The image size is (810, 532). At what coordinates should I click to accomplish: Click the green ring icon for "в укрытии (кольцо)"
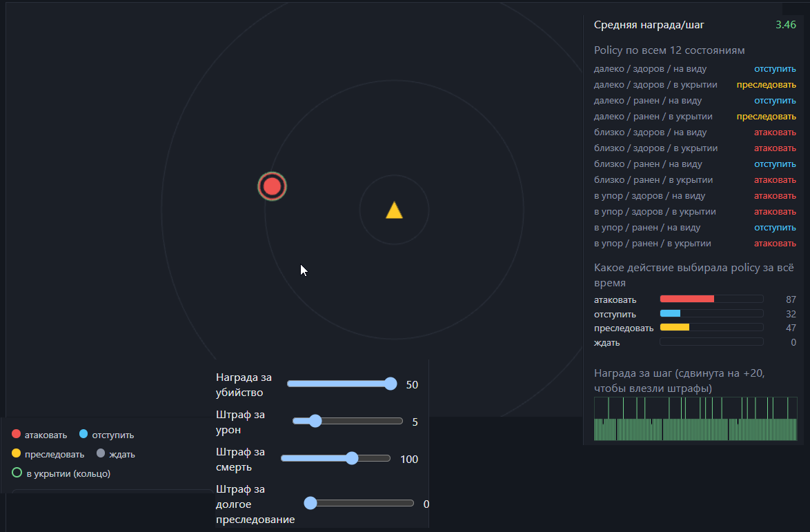pyautogui.click(x=17, y=473)
